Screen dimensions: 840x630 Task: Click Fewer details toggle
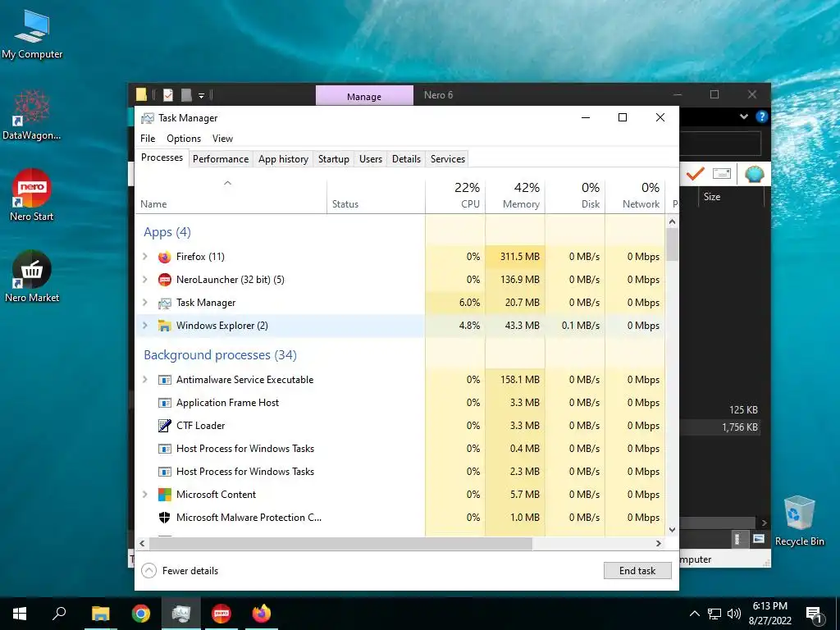[x=180, y=571]
